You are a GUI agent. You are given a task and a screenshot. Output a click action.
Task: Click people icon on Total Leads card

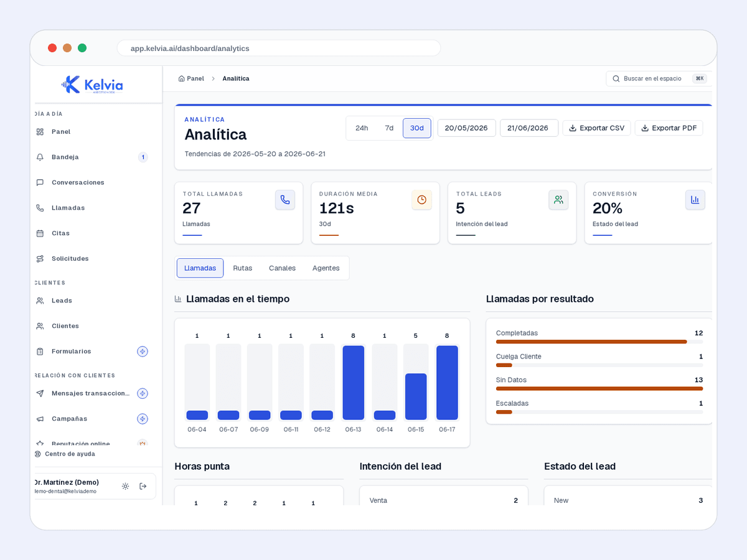pos(558,200)
